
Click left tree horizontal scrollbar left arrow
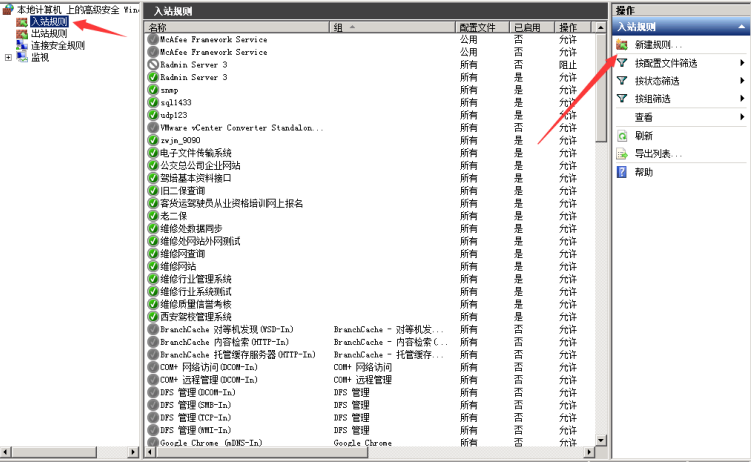(x=6, y=452)
